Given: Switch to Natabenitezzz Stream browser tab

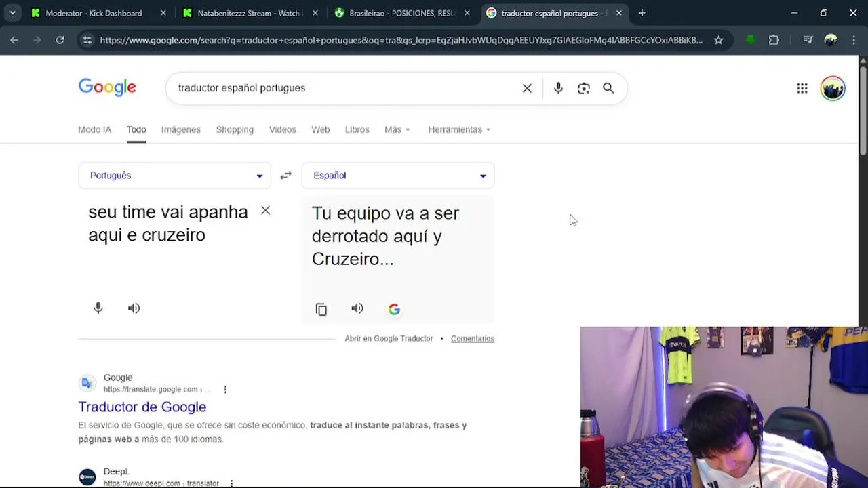Looking at the screenshot, I should 248,13.
